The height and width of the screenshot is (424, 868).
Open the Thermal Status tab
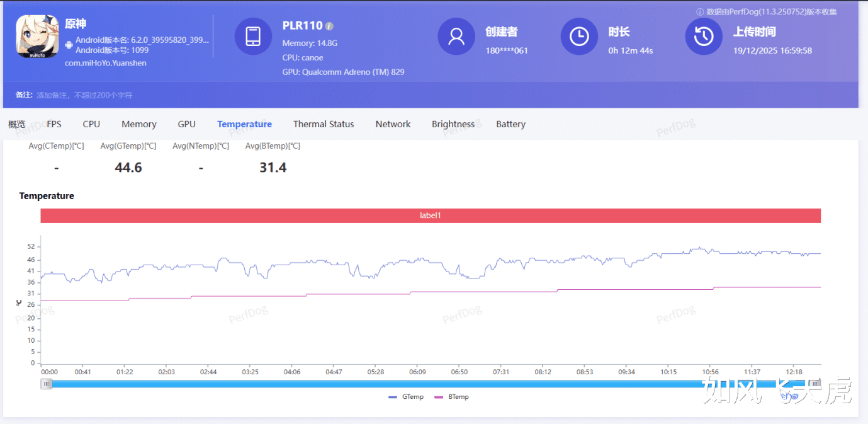[x=324, y=124]
